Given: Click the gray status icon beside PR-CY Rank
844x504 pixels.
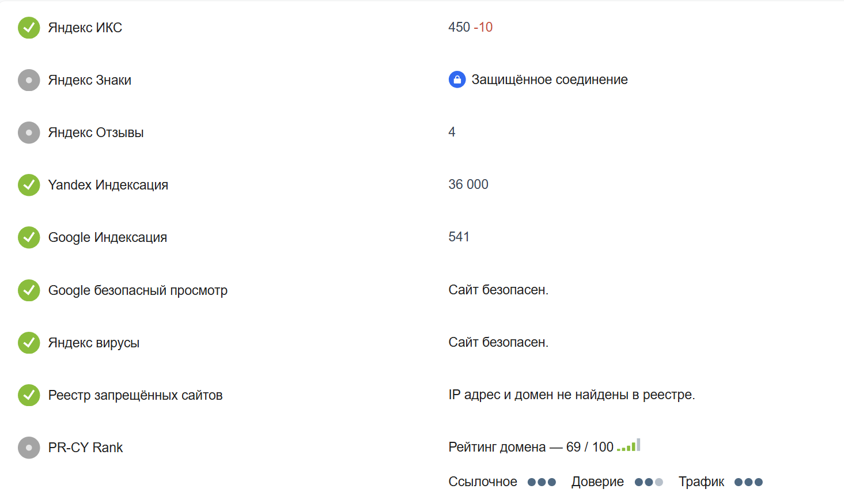Looking at the screenshot, I should click(29, 448).
